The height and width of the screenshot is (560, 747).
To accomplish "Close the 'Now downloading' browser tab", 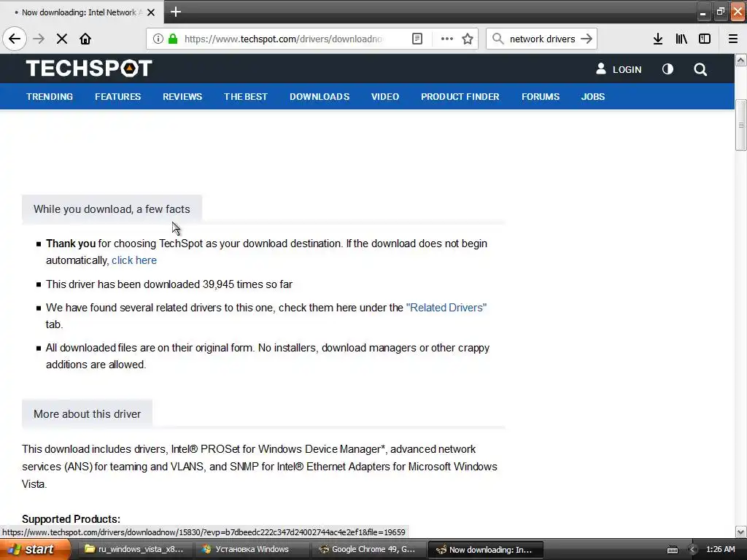I will point(151,12).
